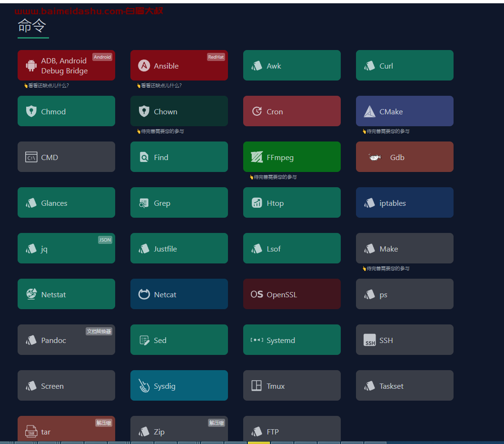Click the magnifier document icon on Find
This screenshot has height=444, width=504.
[x=144, y=157]
